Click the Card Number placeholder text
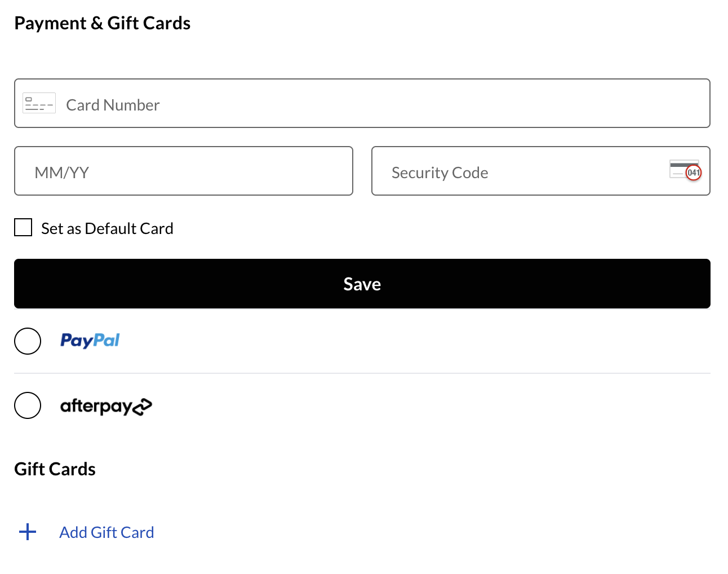Screen dimensions: 728x574 113,105
